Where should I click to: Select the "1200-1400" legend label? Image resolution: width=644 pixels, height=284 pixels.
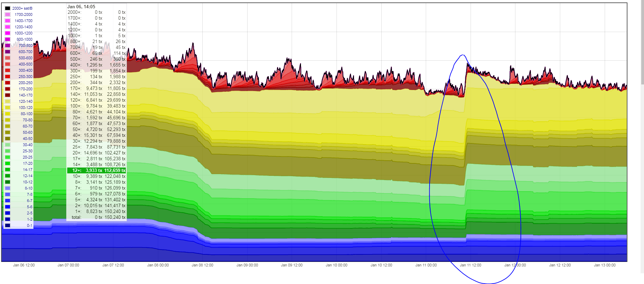click(23, 27)
